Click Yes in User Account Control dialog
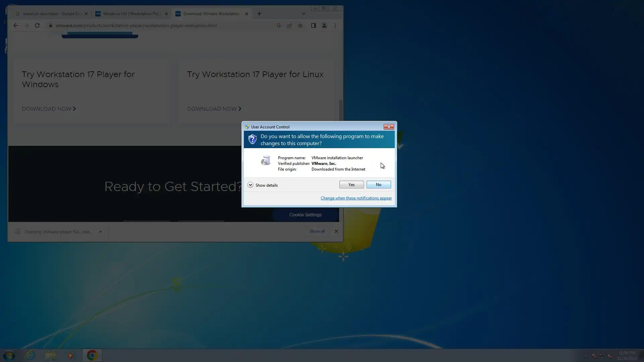This screenshot has width=644, height=362. click(x=351, y=185)
